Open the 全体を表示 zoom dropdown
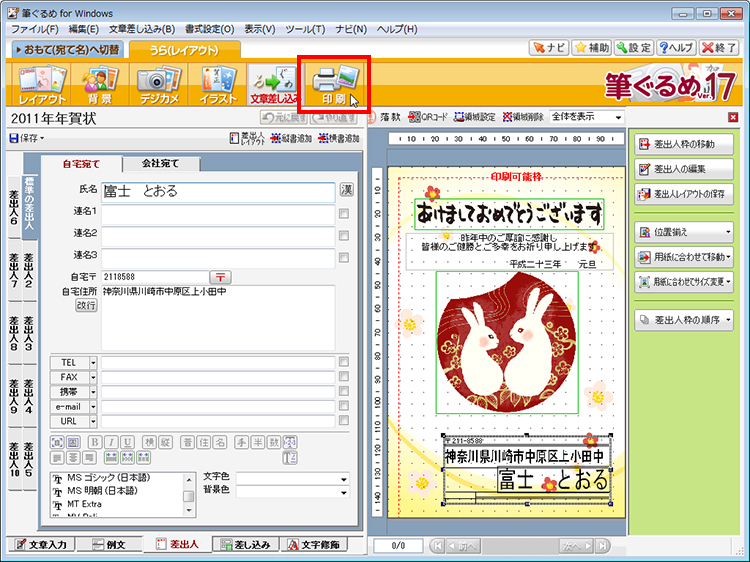Viewport: 750px width, 562px height. coord(618,117)
